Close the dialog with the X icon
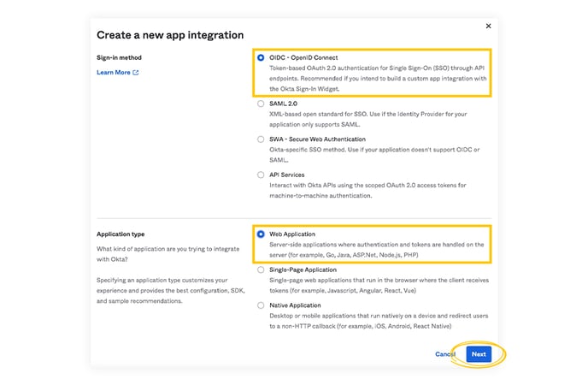588x385 pixels. coord(488,26)
